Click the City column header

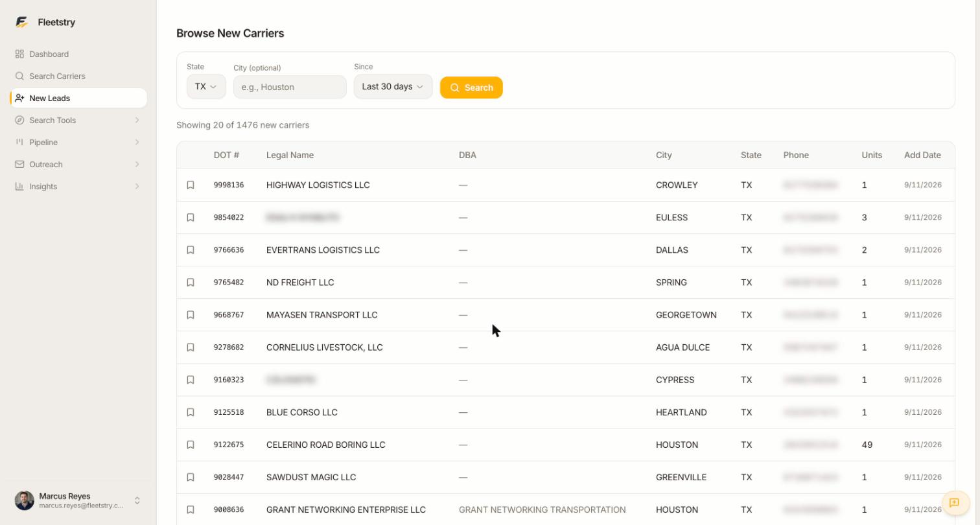664,156
